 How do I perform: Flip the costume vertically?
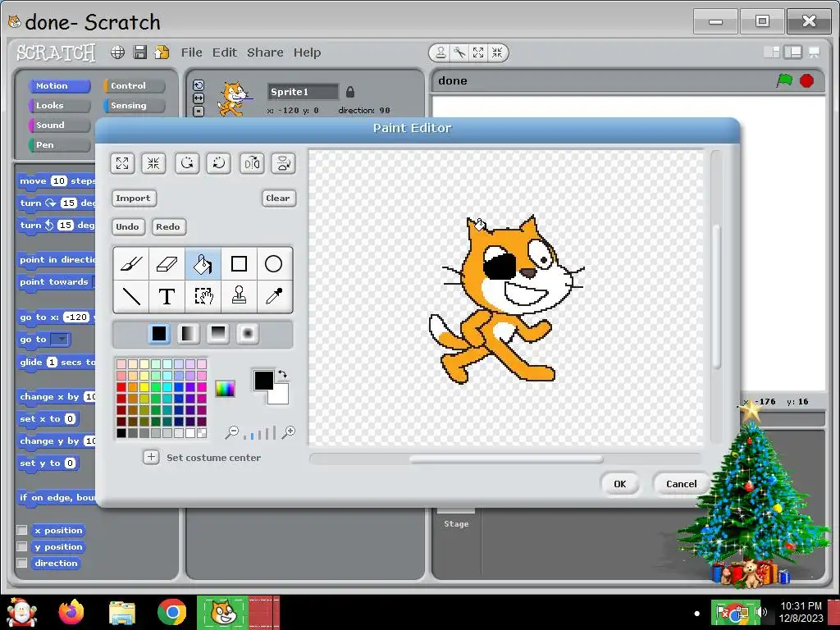tap(283, 163)
